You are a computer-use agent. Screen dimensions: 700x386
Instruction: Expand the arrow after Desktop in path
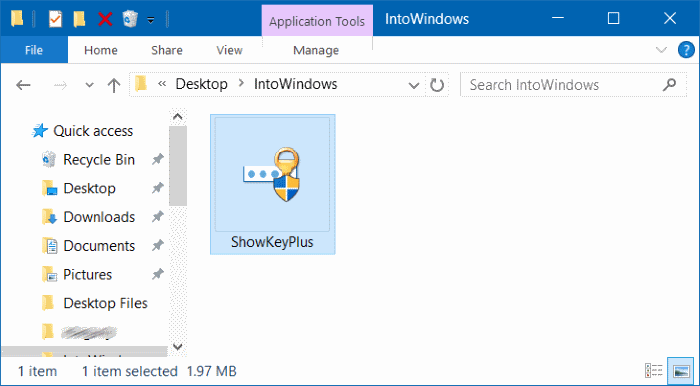coord(241,83)
